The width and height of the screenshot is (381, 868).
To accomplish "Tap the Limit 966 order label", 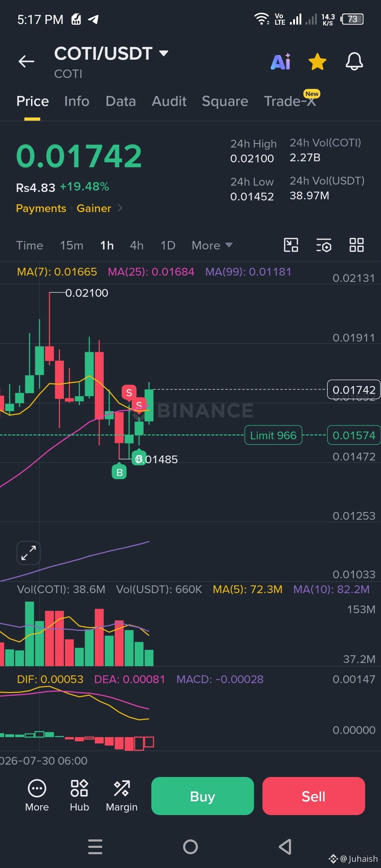I will [273, 435].
